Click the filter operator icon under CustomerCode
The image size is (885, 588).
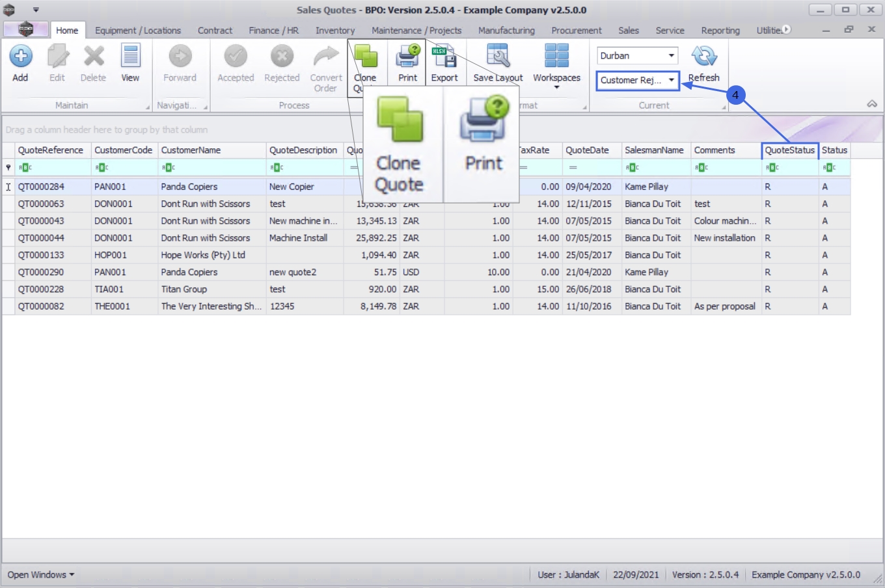click(x=102, y=168)
